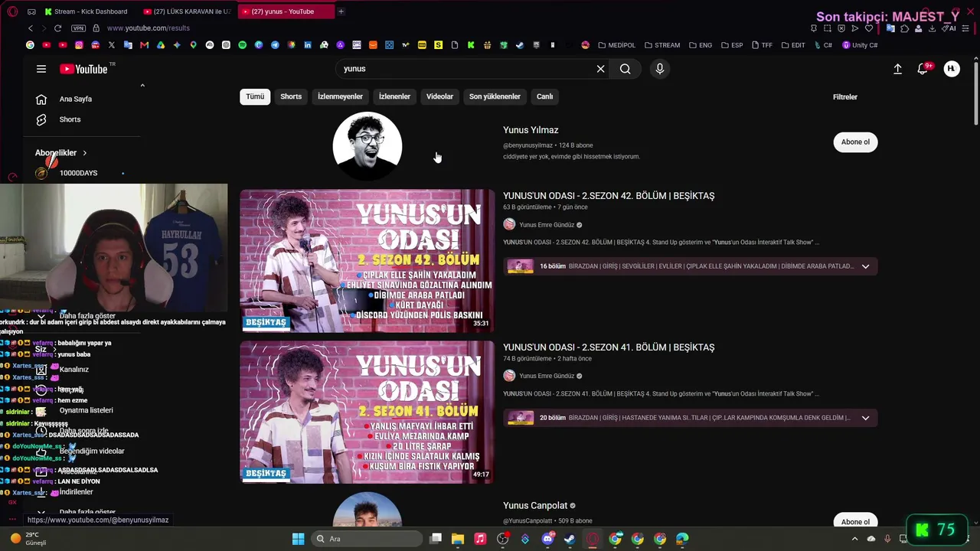The height and width of the screenshot is (551, 980).
Task: Play the 2.Sezon 42. Bölüm thumbnail
Action: [367, 261]
